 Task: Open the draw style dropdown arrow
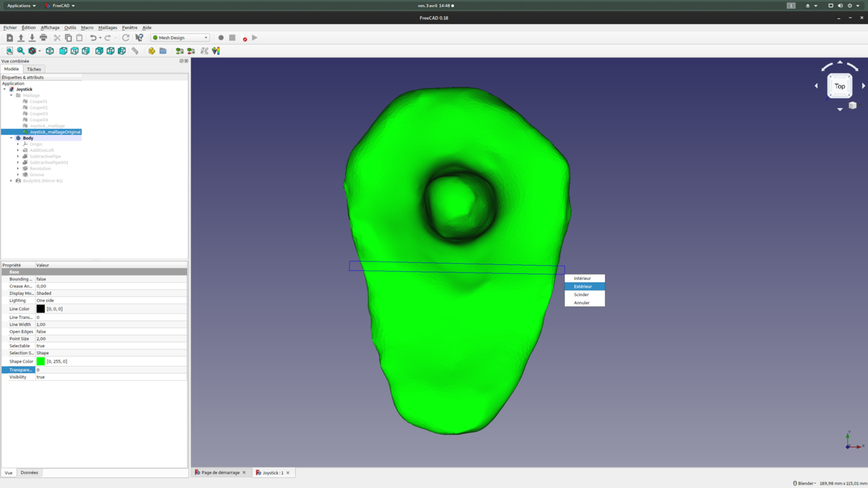[x=39, y=51]
